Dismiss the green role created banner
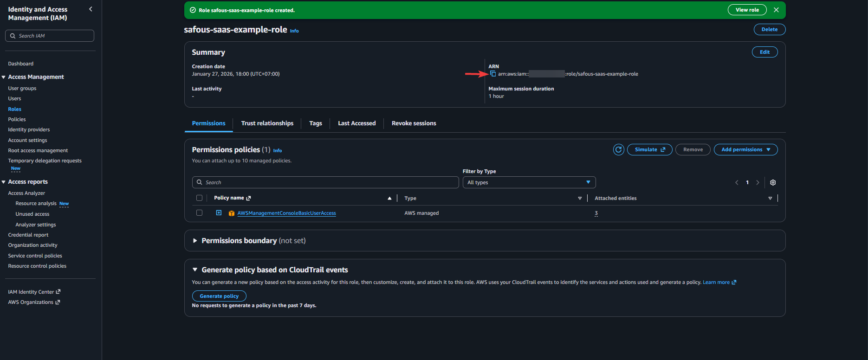This screenshot has height=360, width=868. [776, 10]
